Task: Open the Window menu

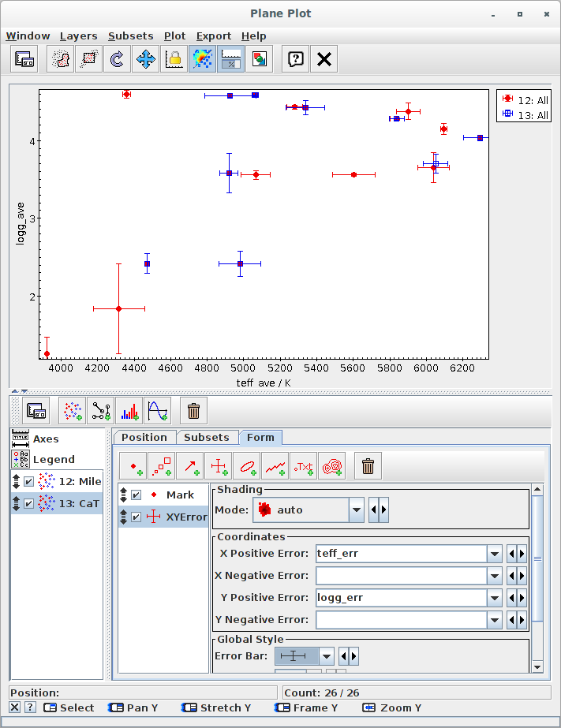Action: [x=28, y=35]
